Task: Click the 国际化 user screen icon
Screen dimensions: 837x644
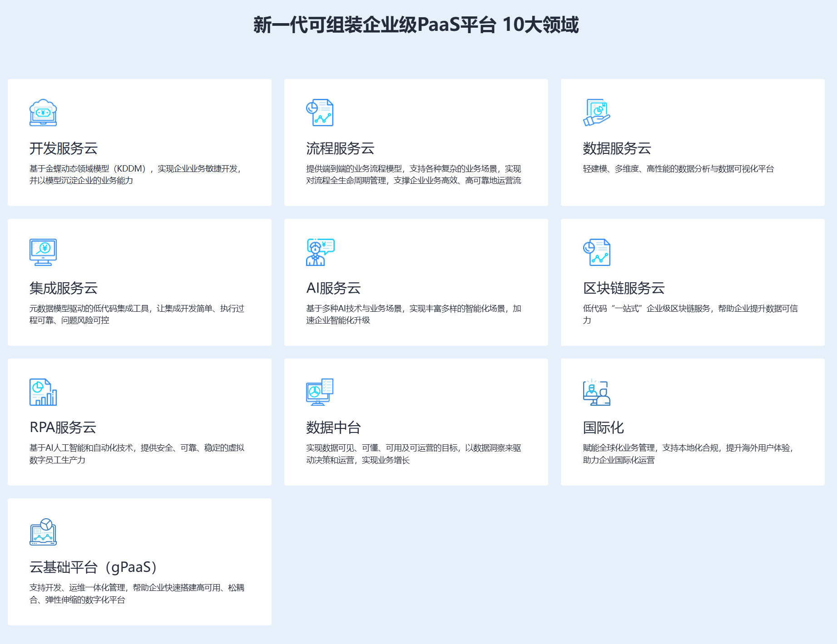Action: pos(596,392)
